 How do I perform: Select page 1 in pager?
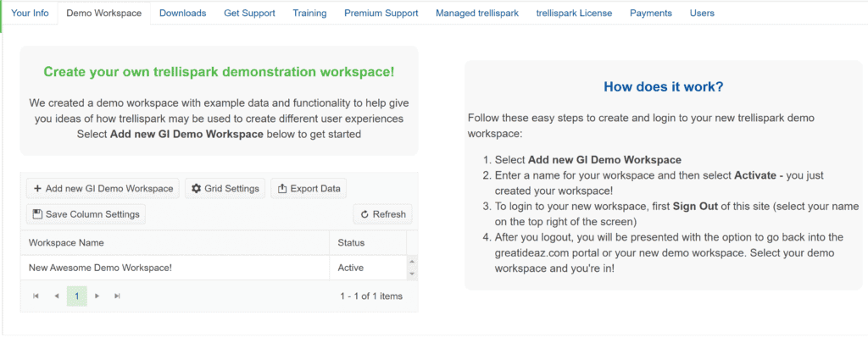(77, 296)
